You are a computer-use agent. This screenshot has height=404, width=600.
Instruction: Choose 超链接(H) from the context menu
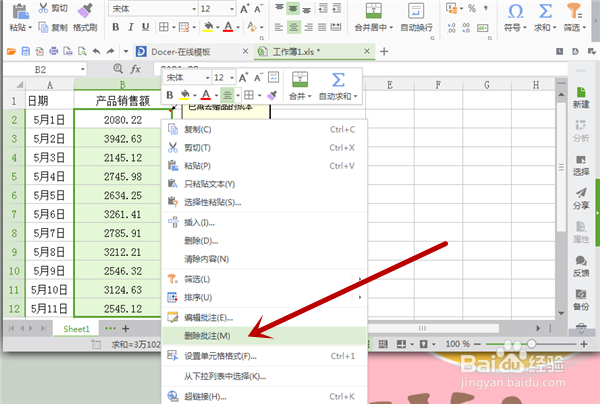click(264, 396)
